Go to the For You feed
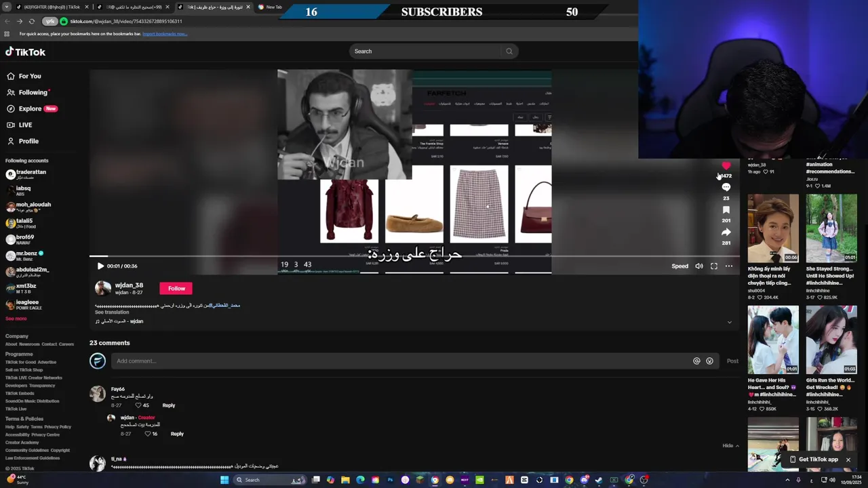 (x=24, y=76)
